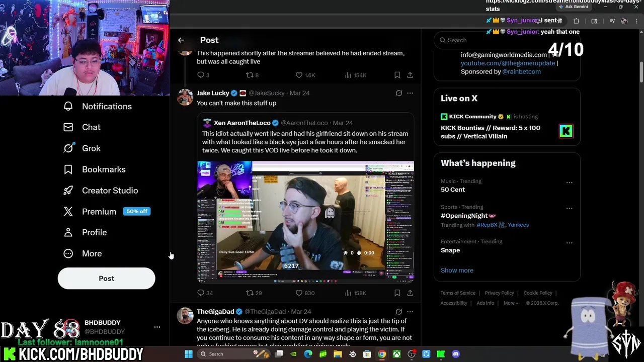Share Jake Lucky's post
Image resolution: width=644 pixels, height=362 pixels.
[x=410, y=293]
